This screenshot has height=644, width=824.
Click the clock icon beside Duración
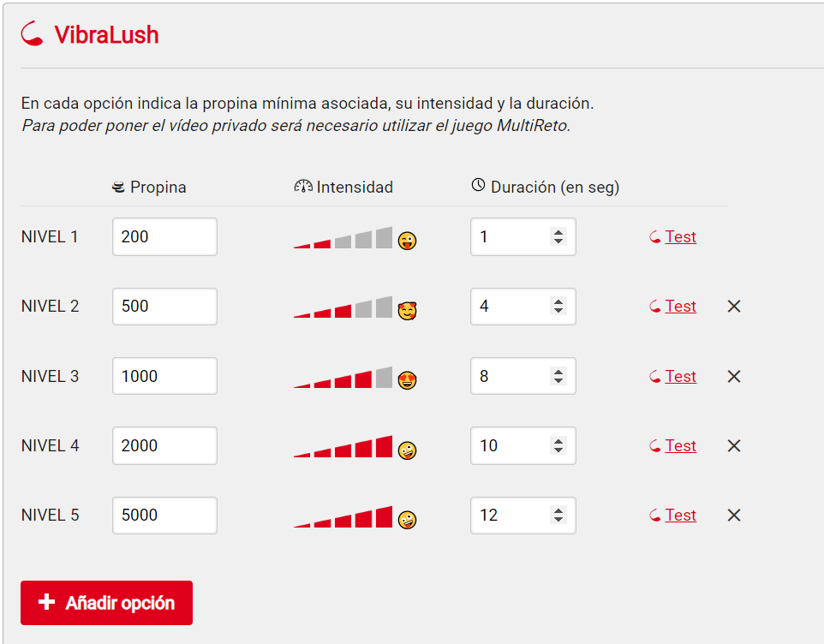pos(478,185)
